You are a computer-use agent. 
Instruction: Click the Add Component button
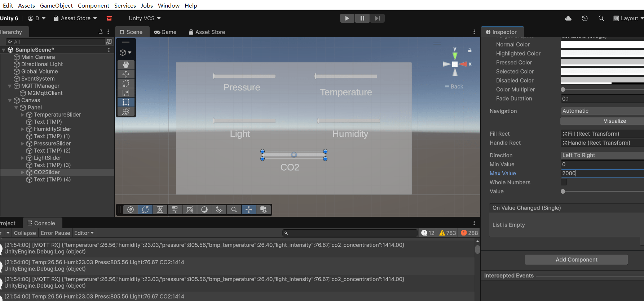(x=576, y=260)
